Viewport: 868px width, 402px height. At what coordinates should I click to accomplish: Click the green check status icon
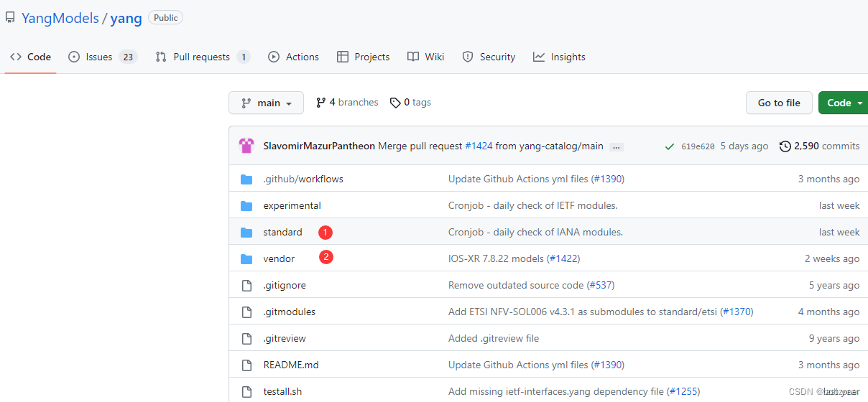pos(670,146)
